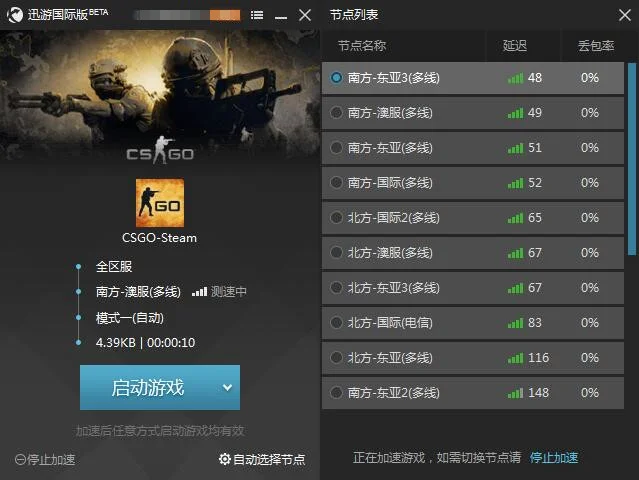Click the blue 停止加速 link in node panel
The height and width of the screenshot is (480, 639).
[x=554, y=458]
